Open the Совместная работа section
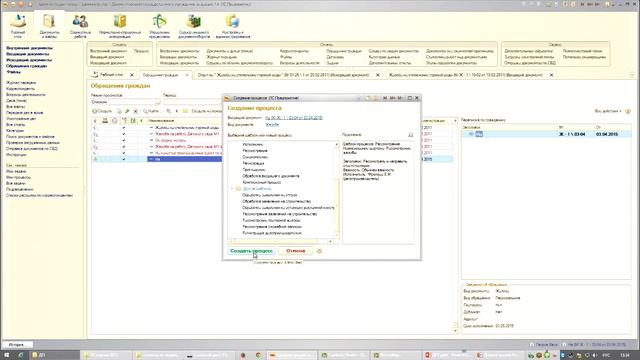 pos(80,26)
